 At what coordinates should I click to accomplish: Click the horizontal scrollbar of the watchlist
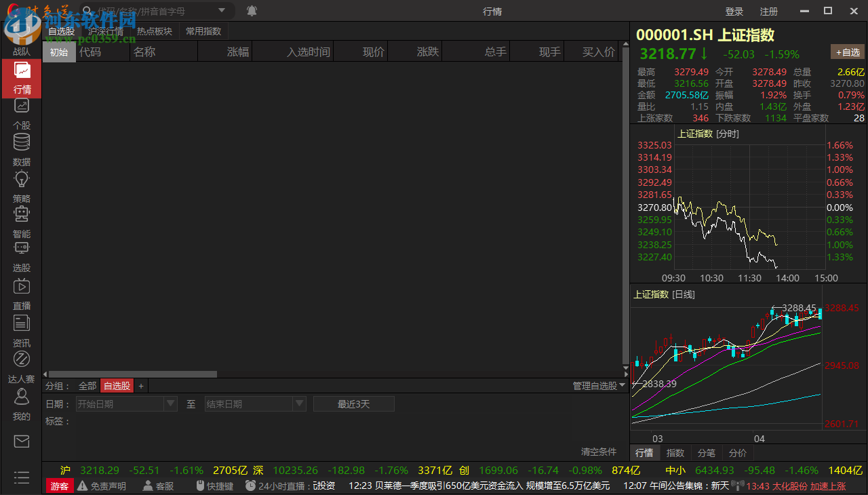[x=133, y=374]
